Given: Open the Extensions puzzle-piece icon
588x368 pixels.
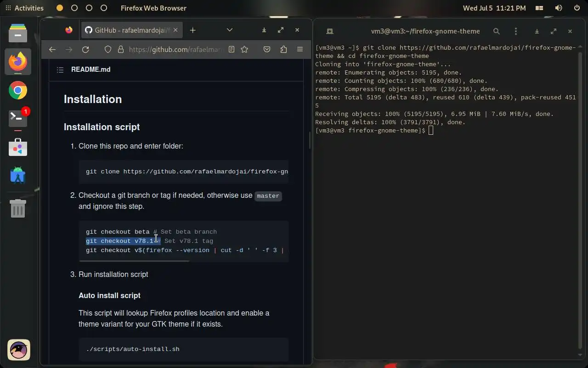Looking at the screenshot, I should tap(283, 49).
